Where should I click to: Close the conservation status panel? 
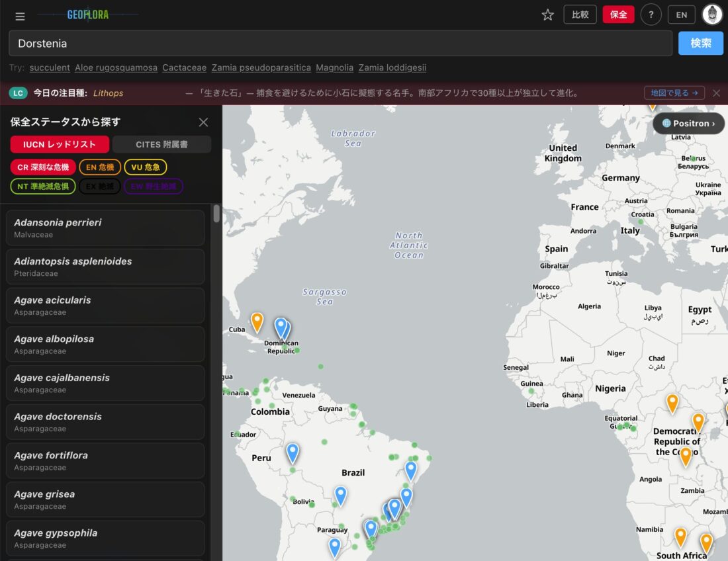pos(203,122)
